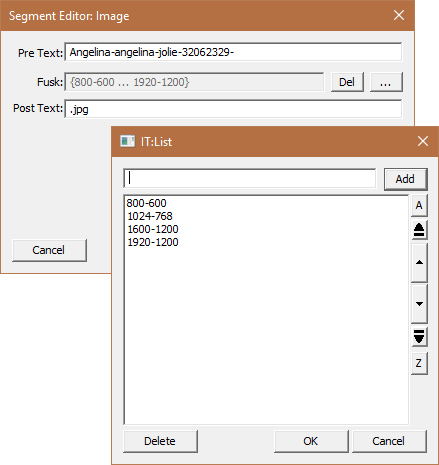Click the IT:List window icon
439x465 pixels.
click(127, 141)
